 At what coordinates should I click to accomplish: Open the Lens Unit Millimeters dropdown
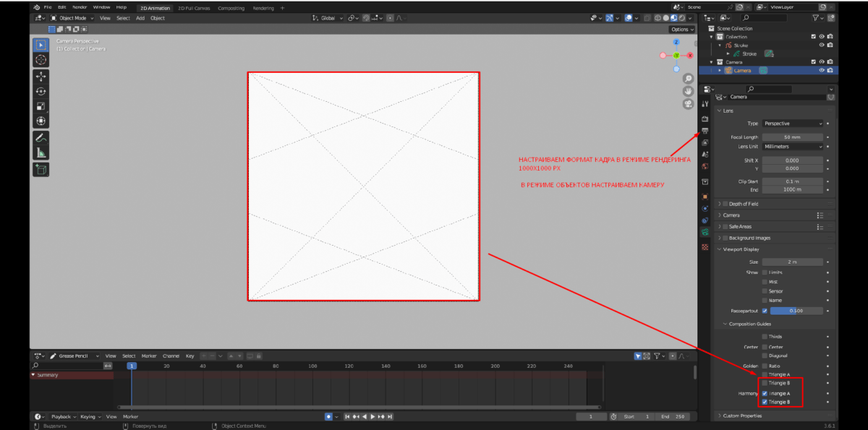click(x=793, y=146)
